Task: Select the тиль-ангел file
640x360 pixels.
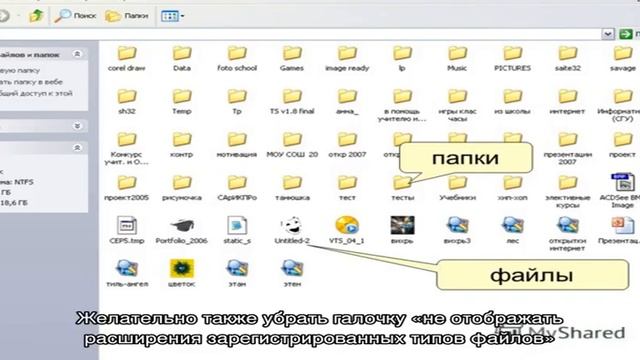Action: click(127, 273)
